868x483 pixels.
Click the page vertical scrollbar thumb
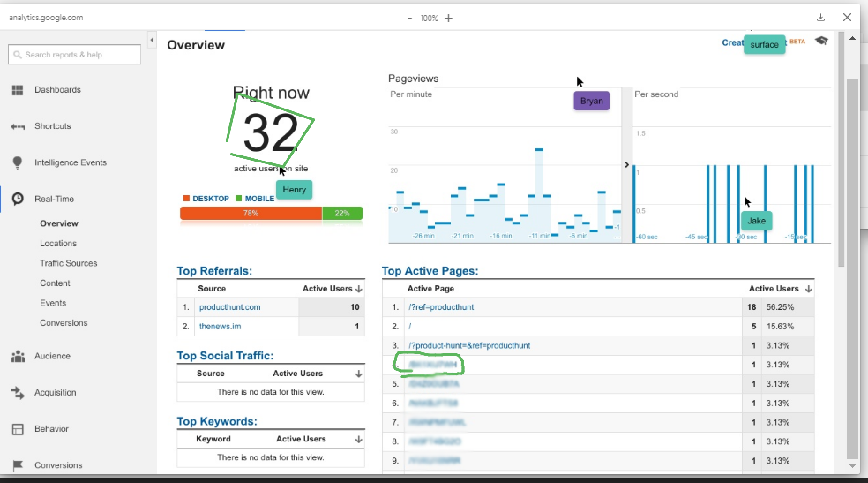pos(852,268)
